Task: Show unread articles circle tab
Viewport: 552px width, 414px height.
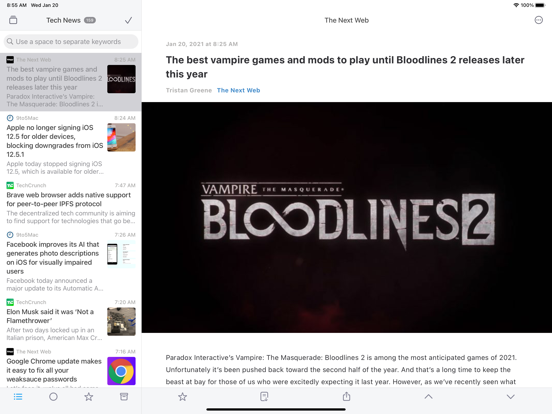Action: tap(53, 397)
